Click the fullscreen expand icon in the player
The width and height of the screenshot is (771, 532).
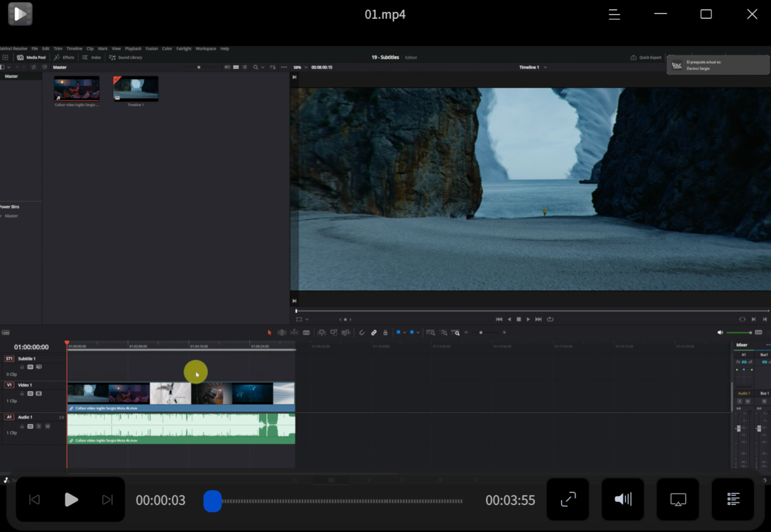click(568, 500)
